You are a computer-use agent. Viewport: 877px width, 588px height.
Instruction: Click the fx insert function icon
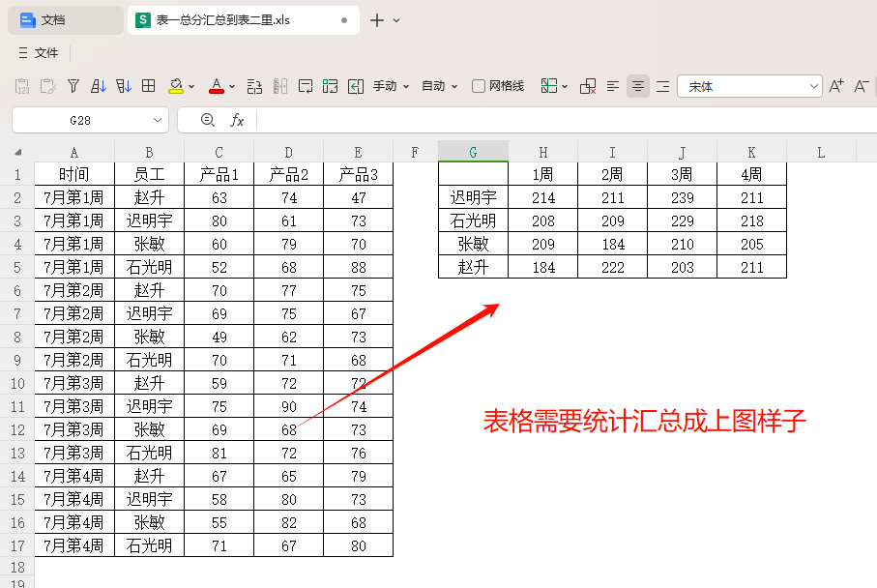(237, 120)
